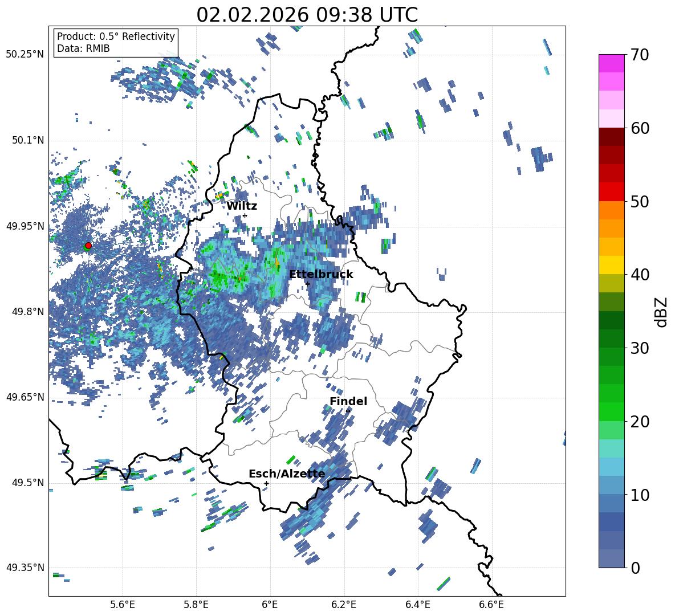Screen dimensions: 675x616
Task: Click the Findel city label
Action: pyautogui.click(x=348, y=401)
